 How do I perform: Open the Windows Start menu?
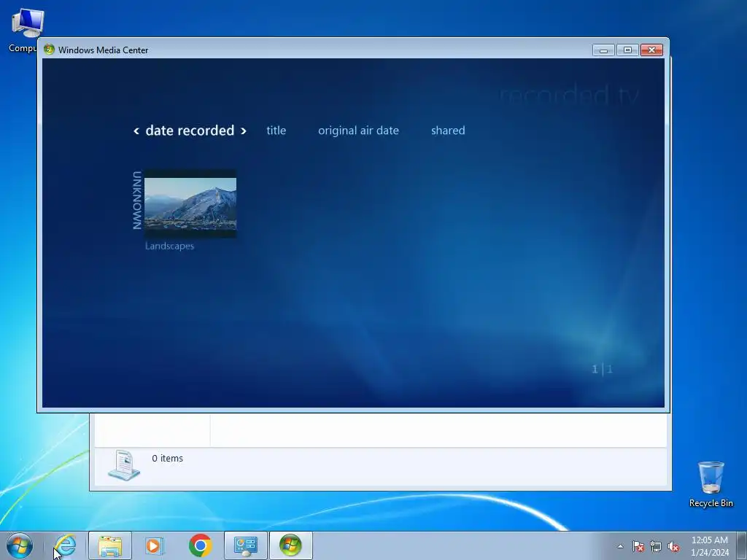(20, 545)
